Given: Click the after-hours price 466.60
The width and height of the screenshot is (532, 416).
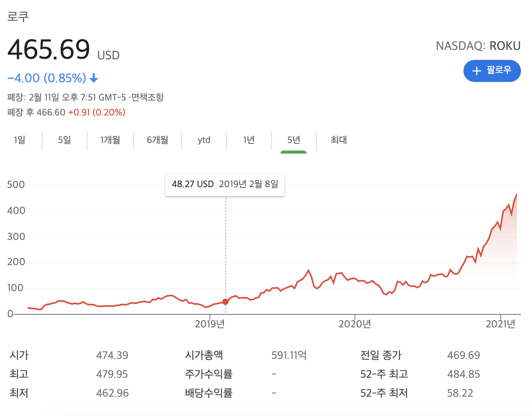Looking at the screenshot, I should click(x=51, y=113).
